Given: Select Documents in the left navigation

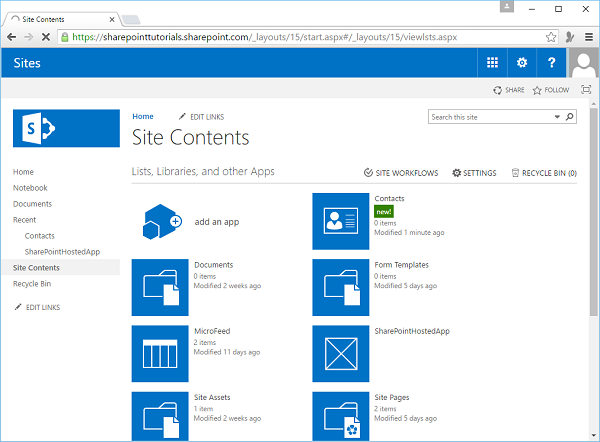Looking at the screenshot, I should 32,204.
